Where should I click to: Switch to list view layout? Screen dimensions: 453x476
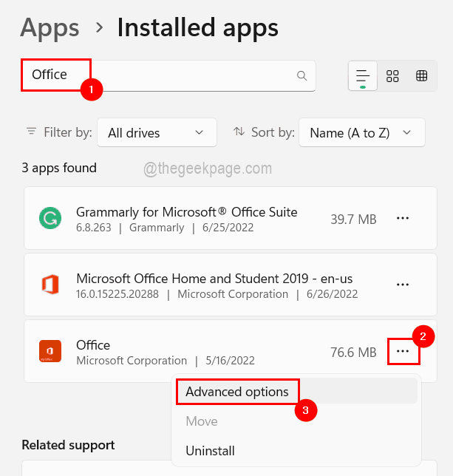pos(363,76)
